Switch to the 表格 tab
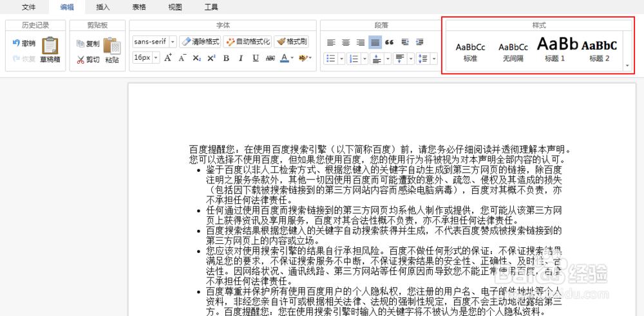The height and width of the screenshot is (316, 644). [x=139, y=7]
